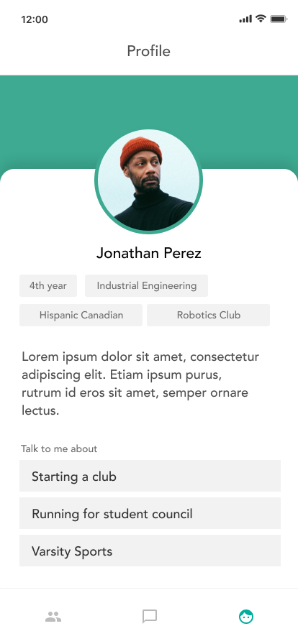298x644 pixels.
Task: Tap the Wi-Fi status icon
Action: point(261,19)
